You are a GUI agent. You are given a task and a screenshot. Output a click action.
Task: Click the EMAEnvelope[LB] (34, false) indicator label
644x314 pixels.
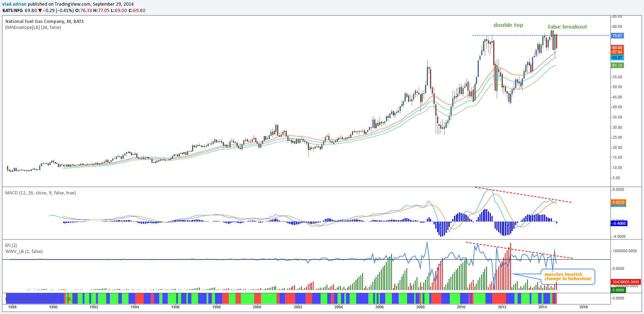click(33, 27)
